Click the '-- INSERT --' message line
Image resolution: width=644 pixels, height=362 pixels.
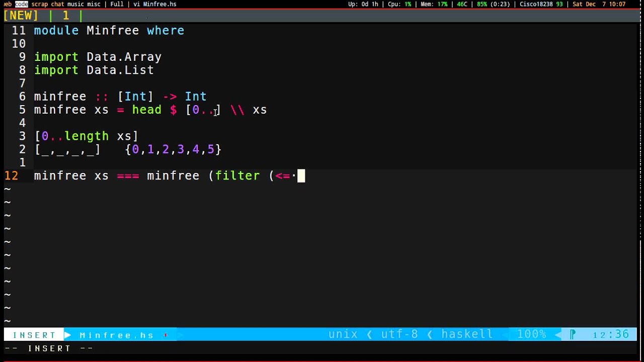[49, 348]
